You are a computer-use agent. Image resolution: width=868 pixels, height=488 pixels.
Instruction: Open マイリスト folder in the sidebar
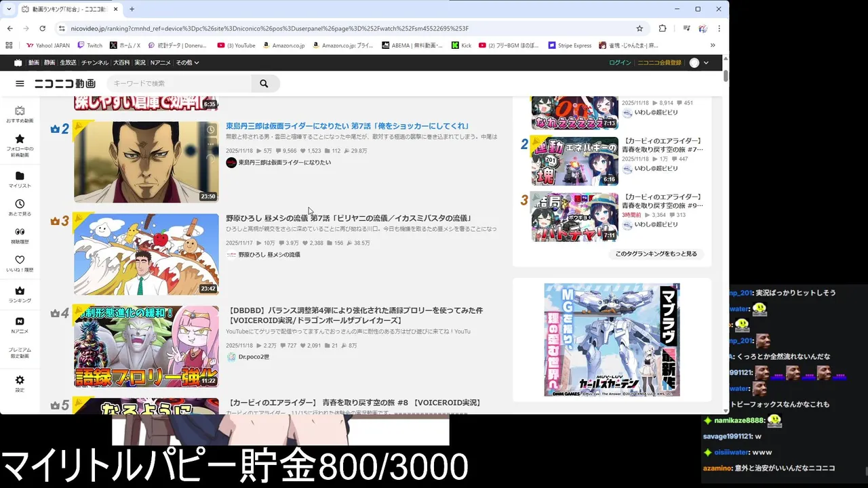pyautogui.click(x=20, y=180)
